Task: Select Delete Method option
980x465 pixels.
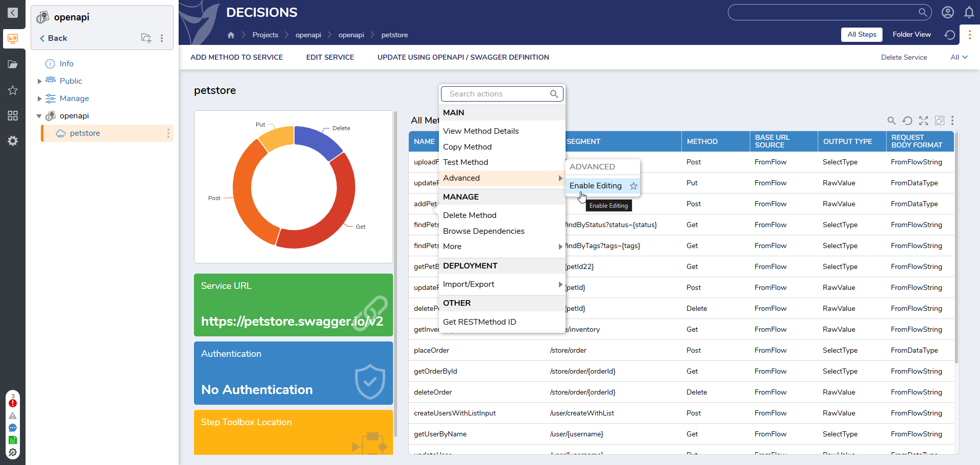Action: coord(470,215)
